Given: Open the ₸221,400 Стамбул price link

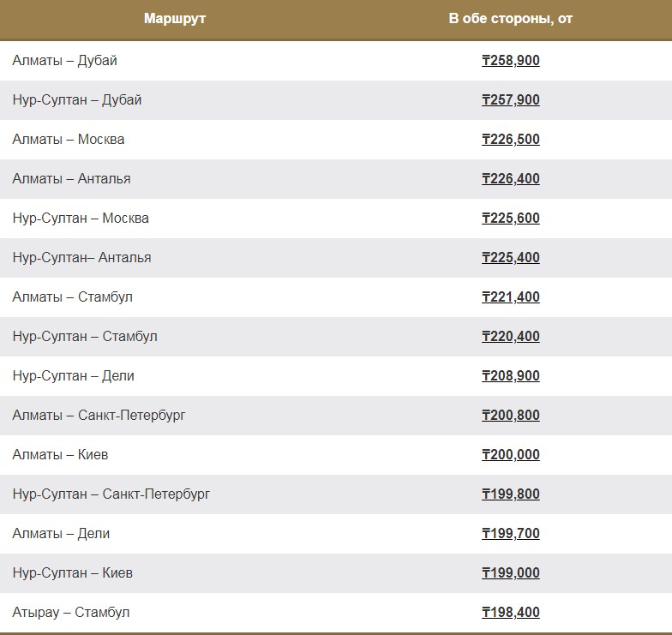Looking at the screenshot, I should click(511, 297).
